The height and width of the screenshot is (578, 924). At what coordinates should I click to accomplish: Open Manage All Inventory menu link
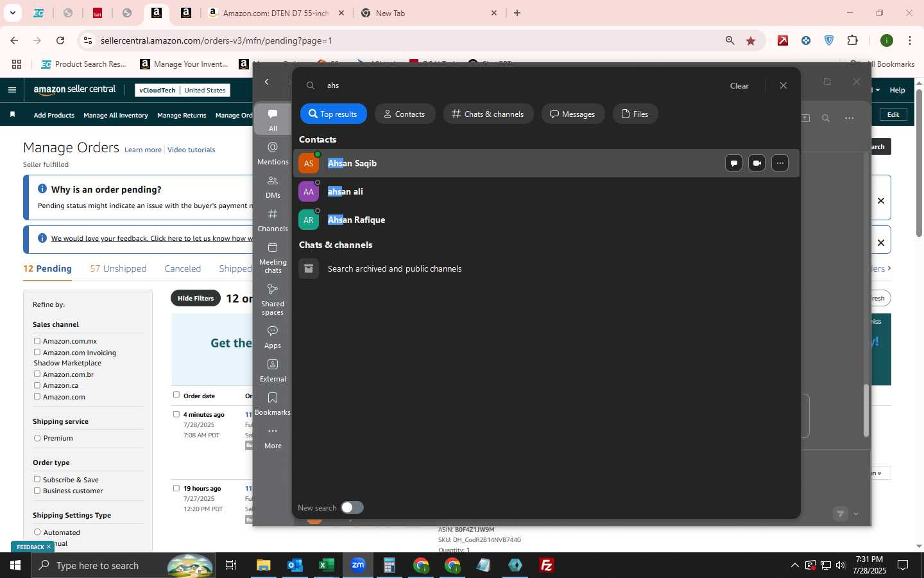click(x=116, y=115)
